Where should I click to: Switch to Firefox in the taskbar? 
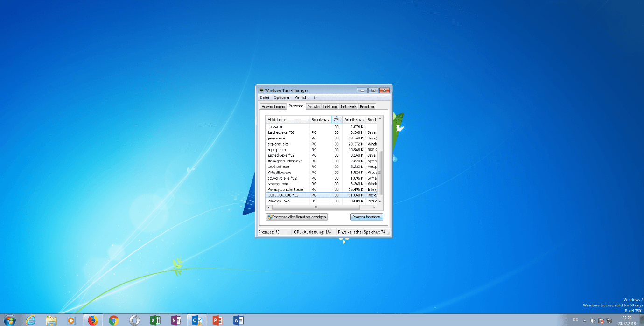pyautogui.click(x=92, y=320)
